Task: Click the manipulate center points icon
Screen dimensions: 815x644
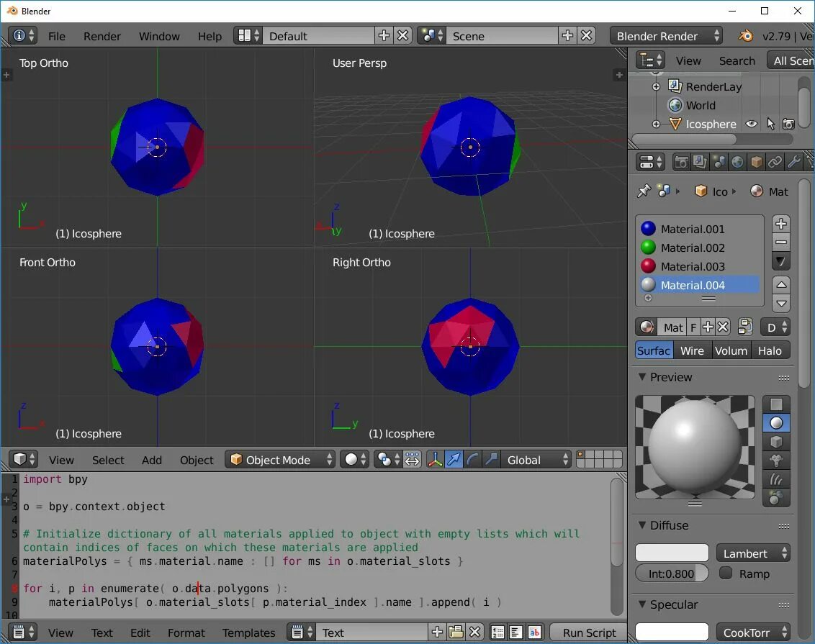Action: tap(412, 460)
